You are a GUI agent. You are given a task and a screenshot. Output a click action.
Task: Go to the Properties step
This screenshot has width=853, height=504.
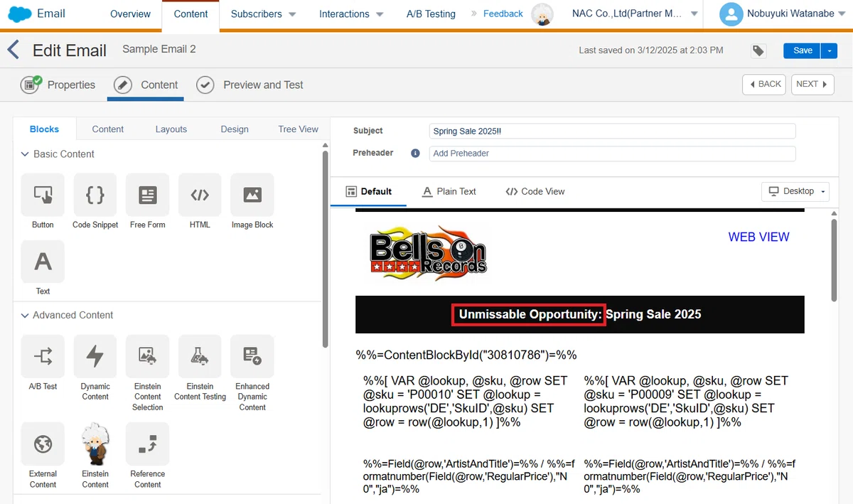59,85
